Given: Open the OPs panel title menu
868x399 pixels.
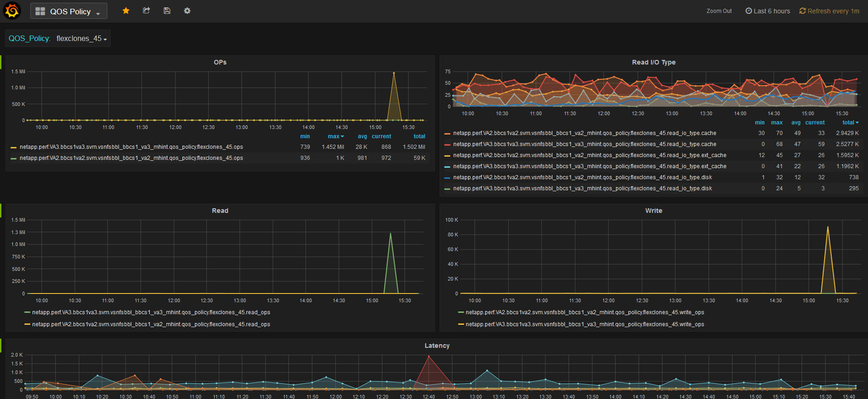Looking at the screenshot, I should 220,62.
